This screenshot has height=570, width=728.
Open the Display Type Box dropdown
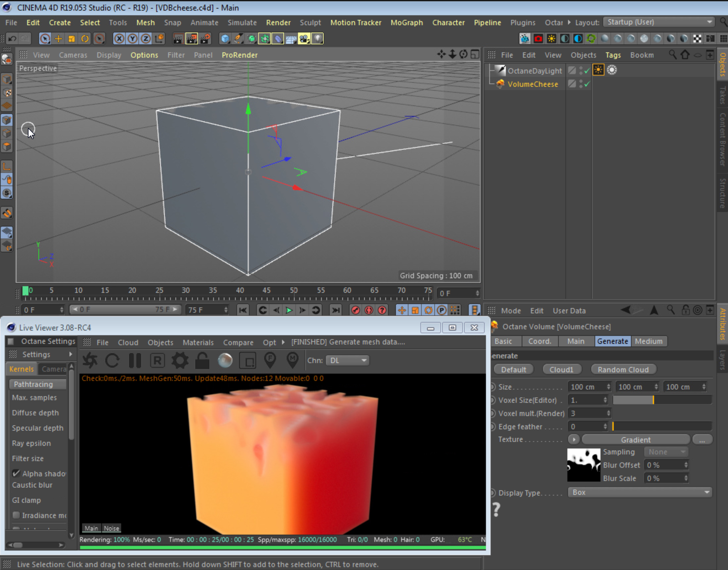[640, 492]
